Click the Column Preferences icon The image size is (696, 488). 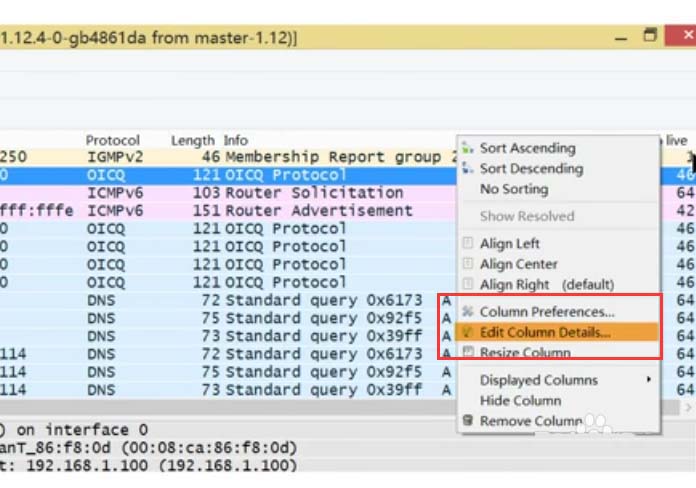(x=467, y=312)
